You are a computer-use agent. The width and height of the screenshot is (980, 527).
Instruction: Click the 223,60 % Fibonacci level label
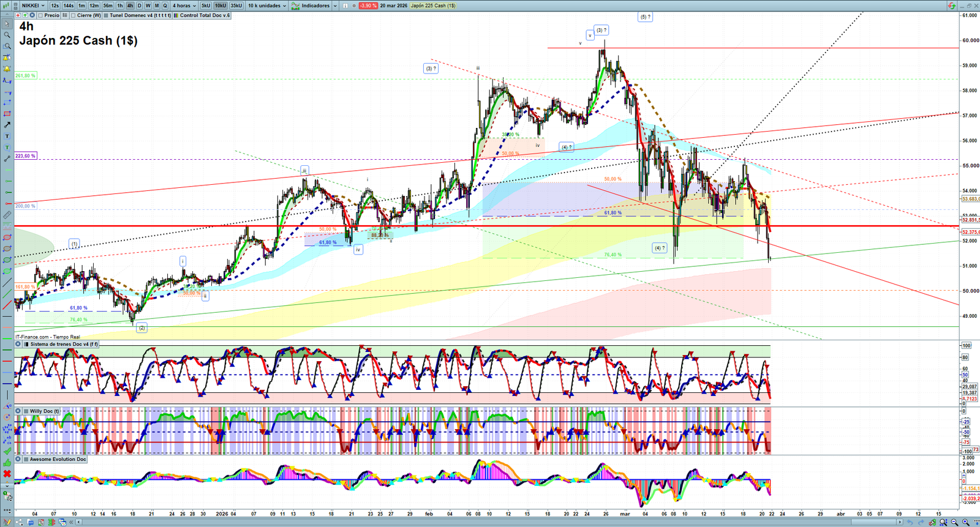[x=26, y=156]
